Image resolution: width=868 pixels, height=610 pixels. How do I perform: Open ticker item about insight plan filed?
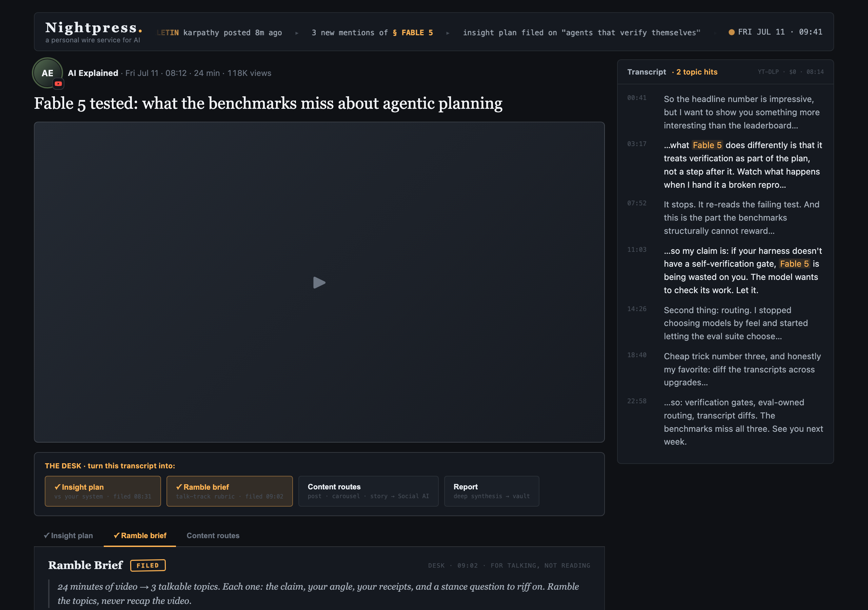pyautogui.click(x=581, y=33)
